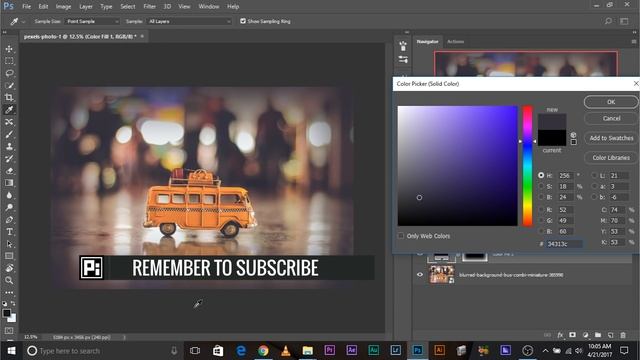The width and height of the screenshot is (640, 360).
Task: Select the S saturation radio button
Action: point(541,186)
